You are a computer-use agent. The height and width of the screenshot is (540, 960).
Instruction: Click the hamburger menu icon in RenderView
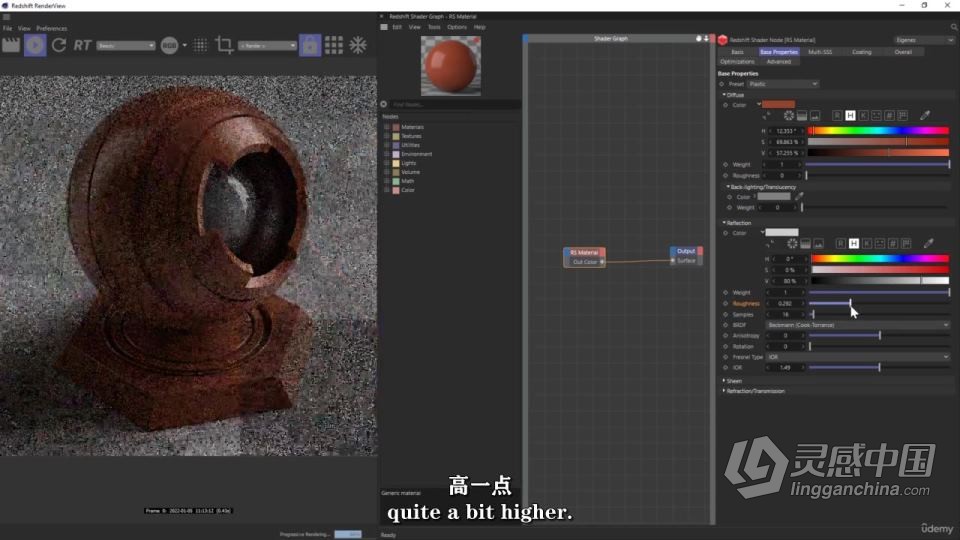pyautogui.click(x=6, y=17)
